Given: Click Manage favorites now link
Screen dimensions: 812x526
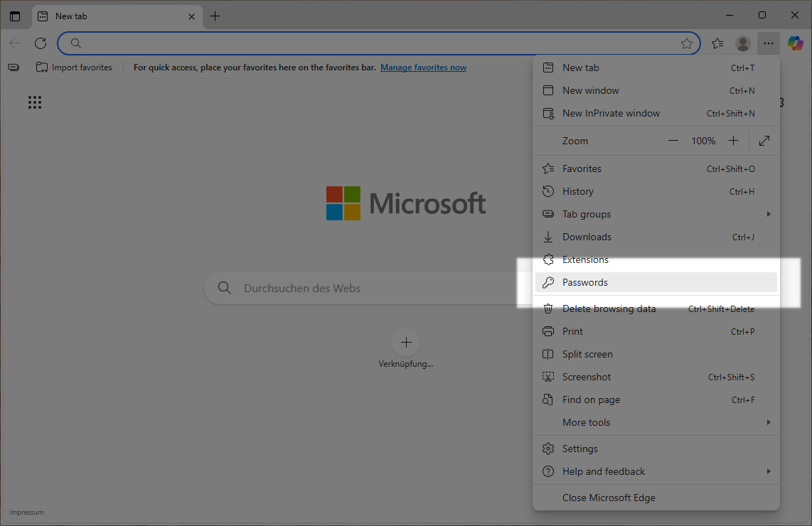Looking at the screenshot, I should pyautogui.click(x=423, y=68).
